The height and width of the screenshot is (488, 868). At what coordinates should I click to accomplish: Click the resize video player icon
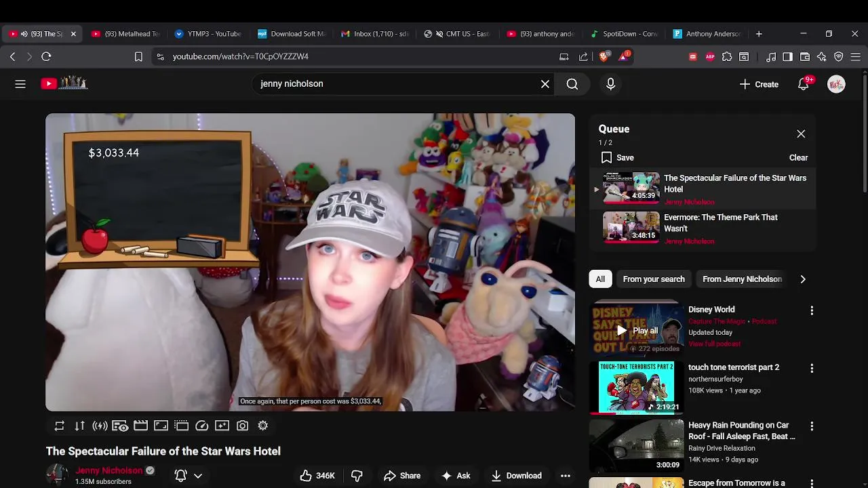pos(161,426)
